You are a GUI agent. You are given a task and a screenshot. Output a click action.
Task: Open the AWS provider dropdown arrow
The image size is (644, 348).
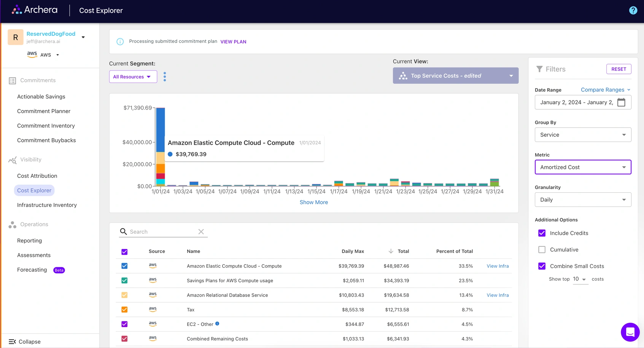coord(58,55)
